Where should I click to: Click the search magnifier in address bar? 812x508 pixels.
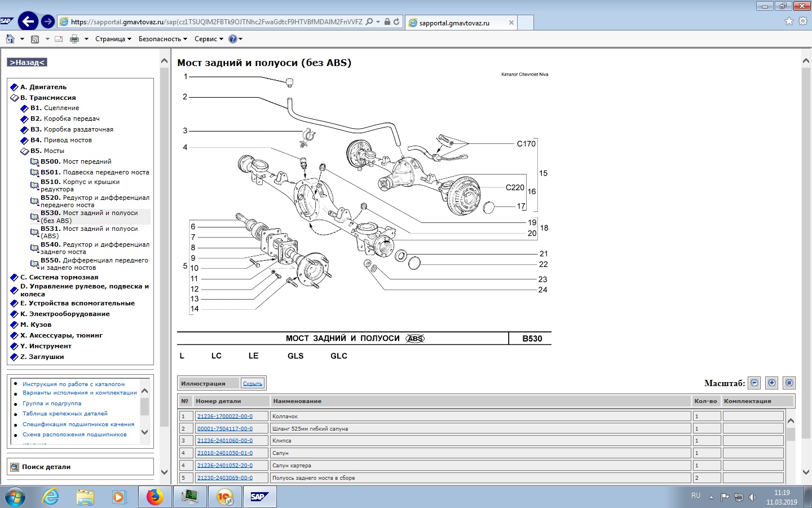[369, 21]
